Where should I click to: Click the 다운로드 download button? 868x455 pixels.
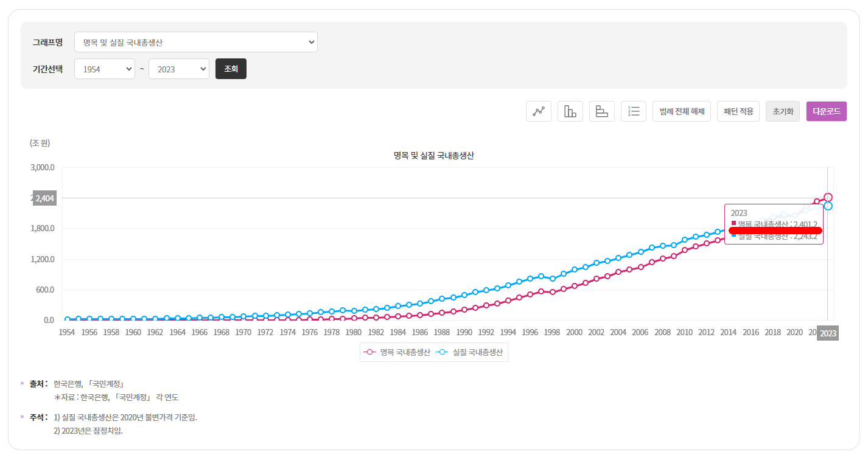pos(827,111)
